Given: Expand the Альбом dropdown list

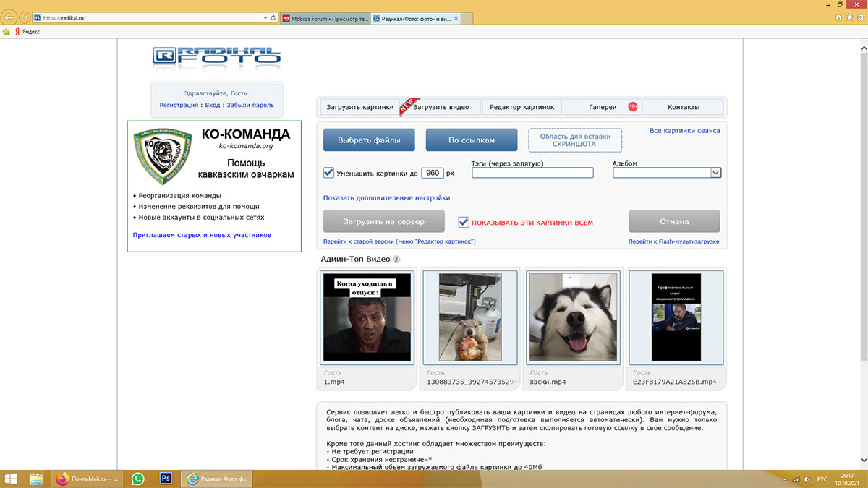Looking at the screenshot, I should (715, 173).
